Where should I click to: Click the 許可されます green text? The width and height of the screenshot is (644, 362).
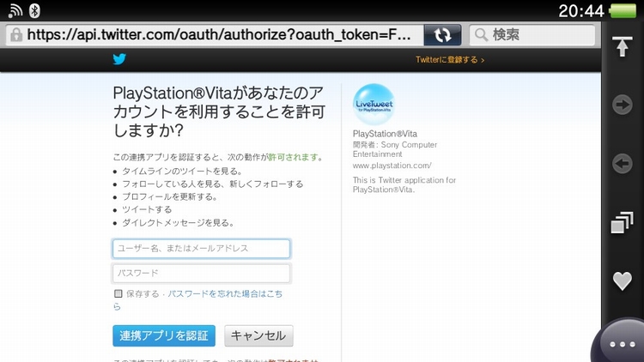click(294, 157)
